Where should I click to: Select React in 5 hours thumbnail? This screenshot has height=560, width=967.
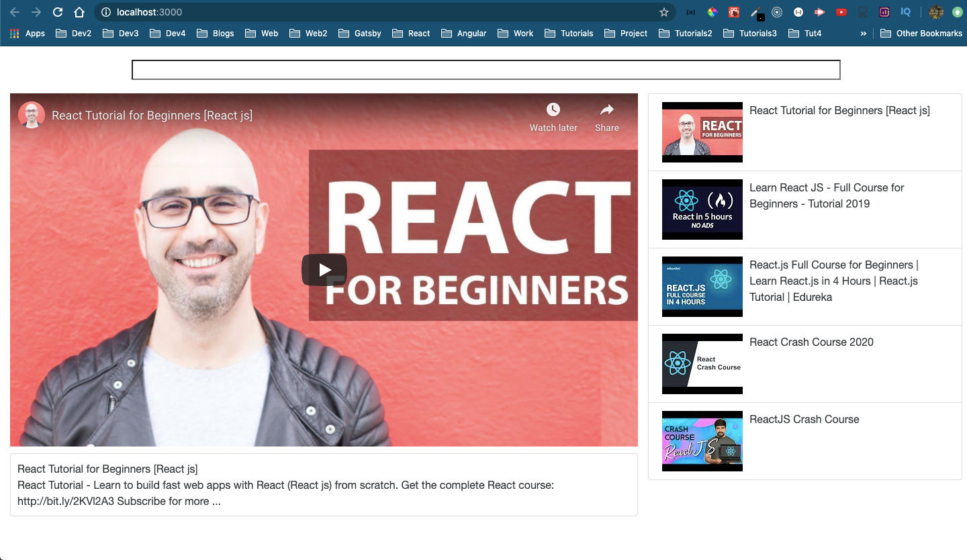[702, 209]
